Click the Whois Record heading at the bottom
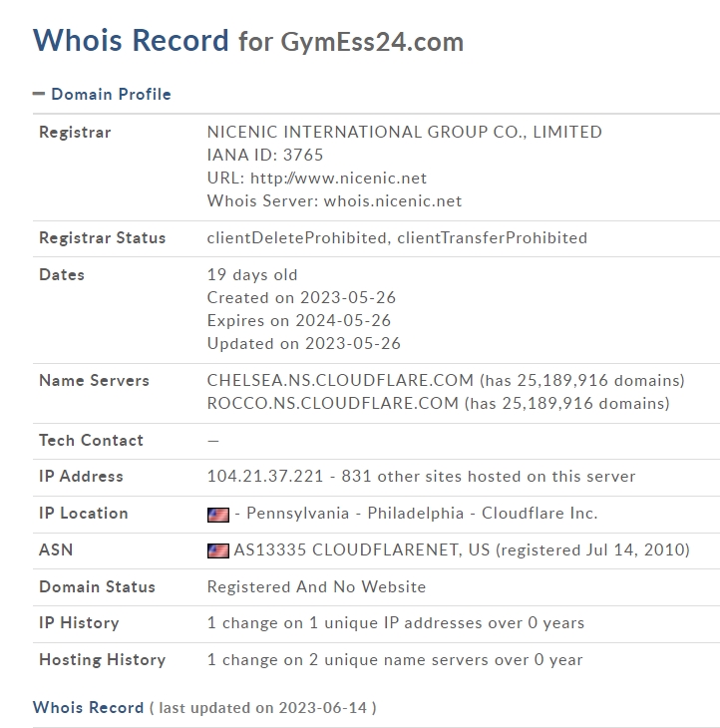The width and height of the screenshot is (720, 728). 88,707
